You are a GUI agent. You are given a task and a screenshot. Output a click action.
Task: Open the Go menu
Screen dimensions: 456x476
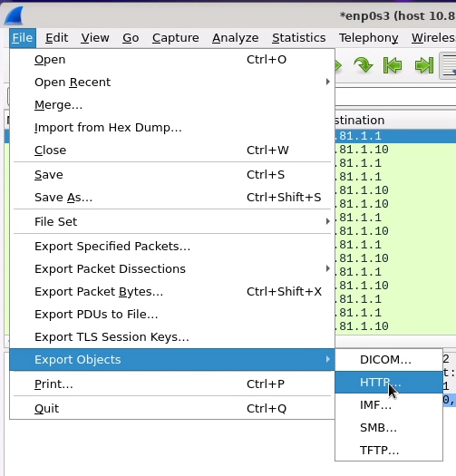click(131, 38)
